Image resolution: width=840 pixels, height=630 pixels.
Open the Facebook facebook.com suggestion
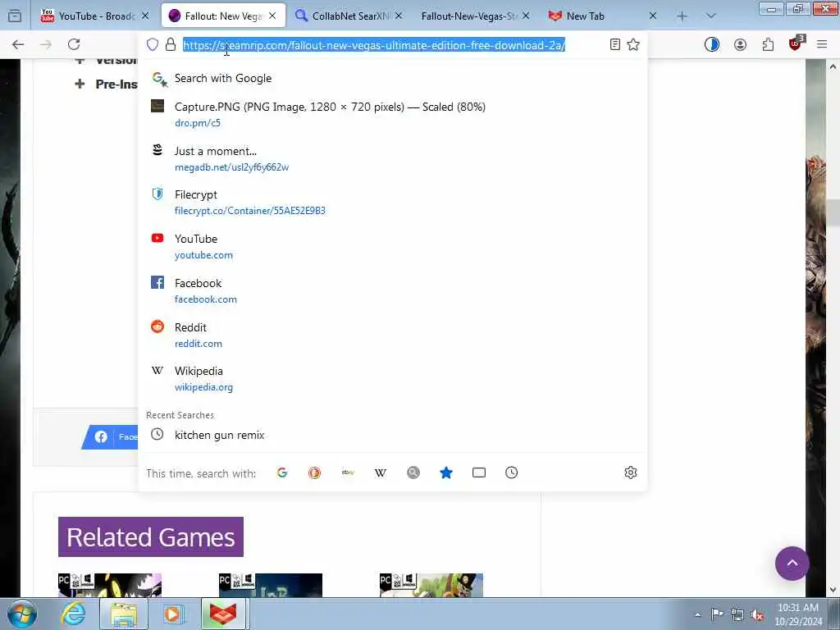[x=392, y=291]
